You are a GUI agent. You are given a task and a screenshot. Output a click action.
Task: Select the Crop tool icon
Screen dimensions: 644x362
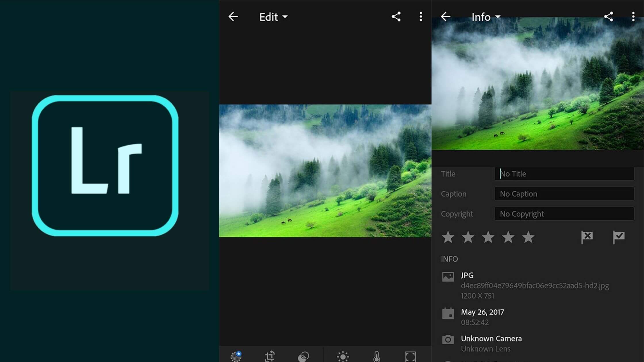270,356
